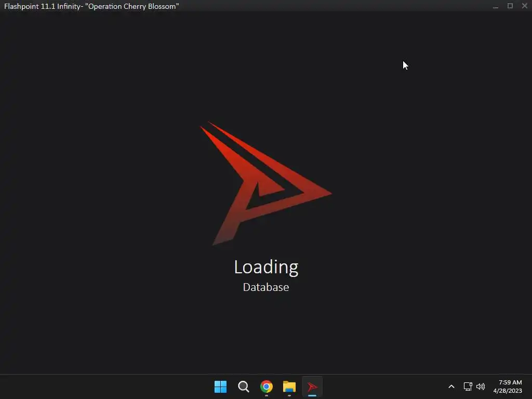The height and width of the screenshot is (399, 532).
Task: Launch Google Chrome from taskbar
Action: (267, 387)
